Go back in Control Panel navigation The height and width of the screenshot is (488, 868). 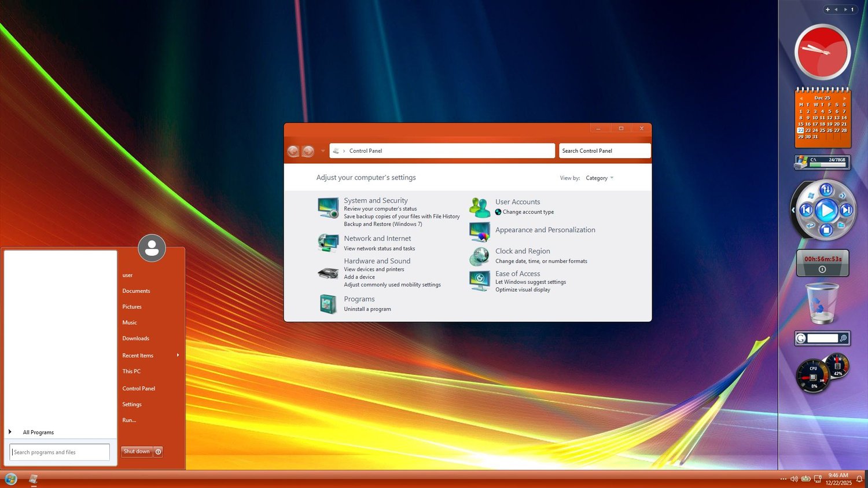click(293, 151)
